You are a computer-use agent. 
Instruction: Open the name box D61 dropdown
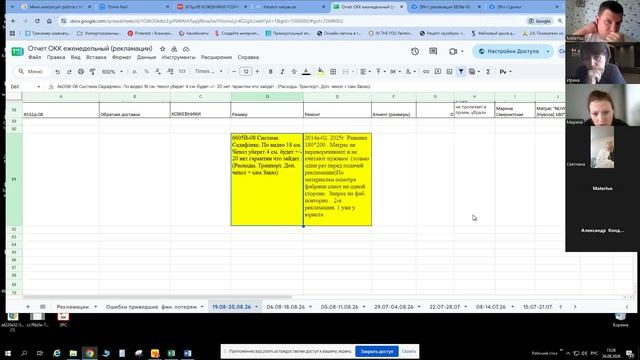38,87
